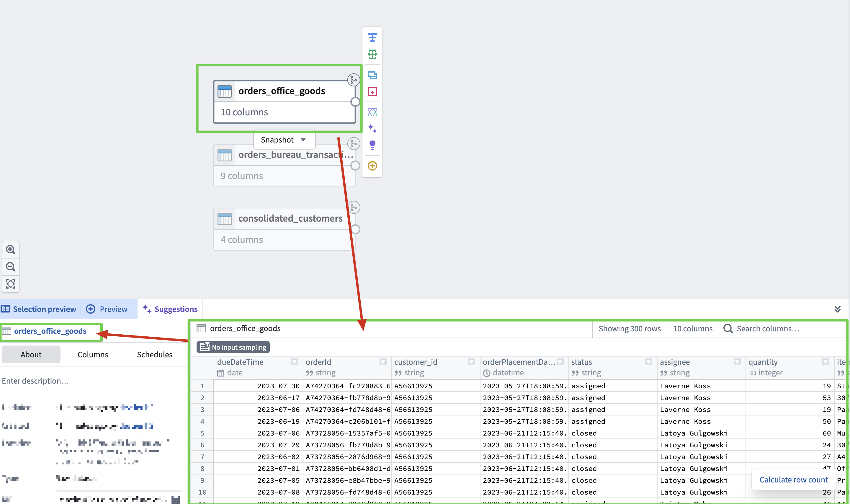Click Calculate row count
Viewport: 850px width, 504px height.
[x=793, y=480]
